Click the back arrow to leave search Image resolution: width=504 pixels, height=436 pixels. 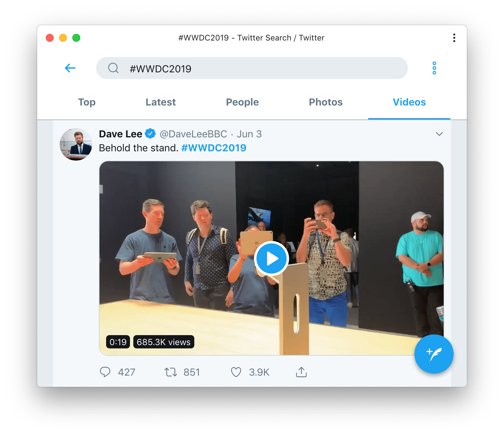tap(70, 68)
